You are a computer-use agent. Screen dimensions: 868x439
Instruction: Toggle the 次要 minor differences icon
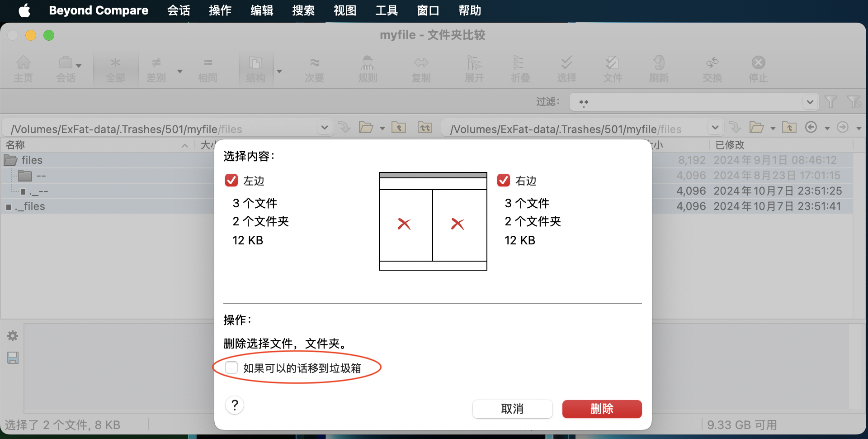[x=314, y=69]
